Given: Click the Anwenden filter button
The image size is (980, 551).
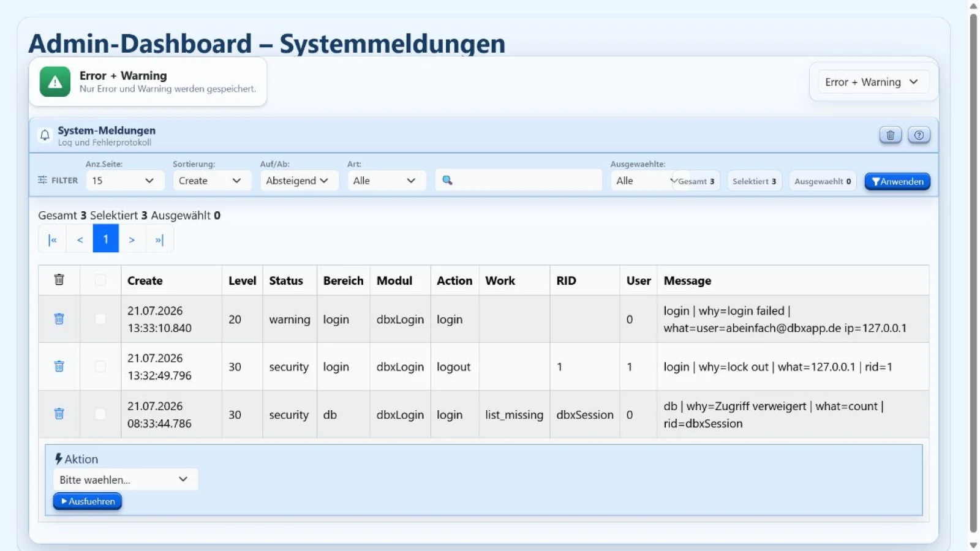Looking at the screenshot, I should (x=897, y=181).
